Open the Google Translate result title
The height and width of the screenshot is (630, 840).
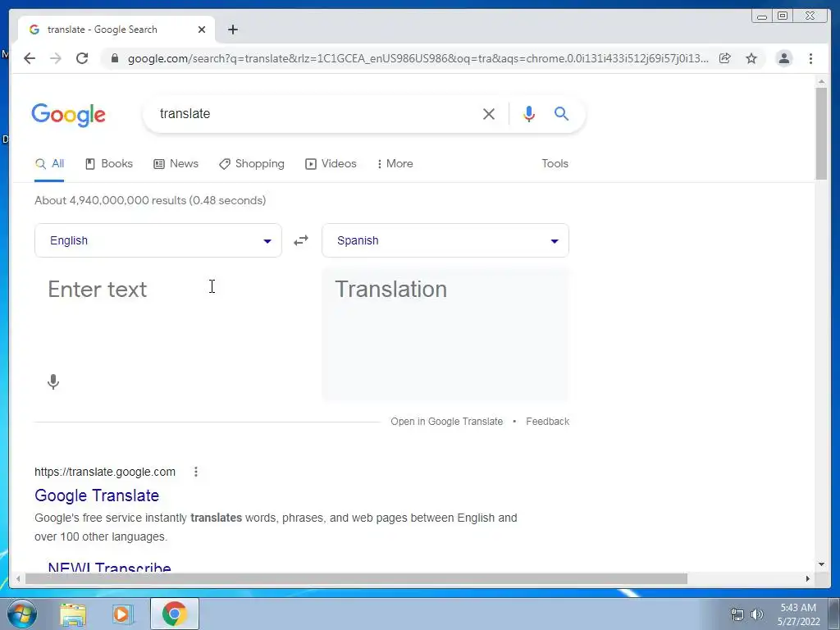pyautogui.click(x=97, y=495)
